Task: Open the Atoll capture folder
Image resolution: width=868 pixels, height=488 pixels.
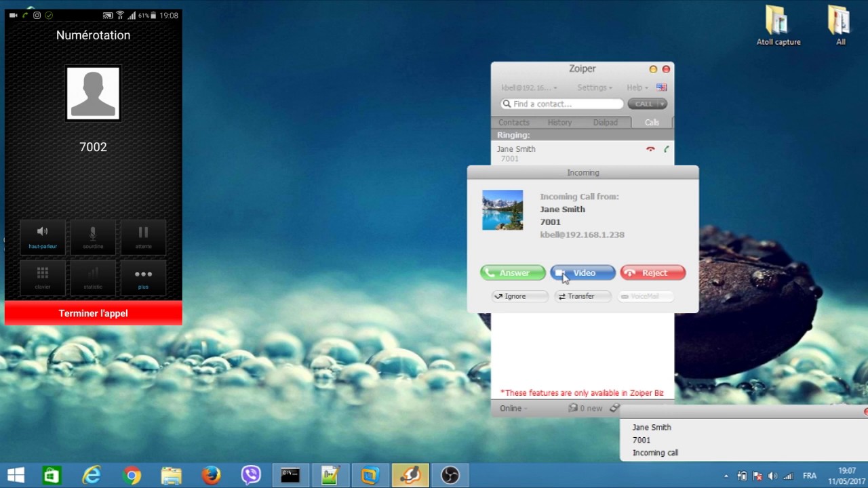Action: (x=778, y=26)
